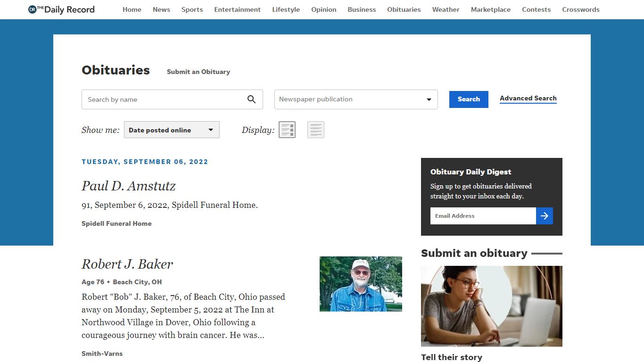
Task: Go to the Opinion section
Action: point(324,9)
